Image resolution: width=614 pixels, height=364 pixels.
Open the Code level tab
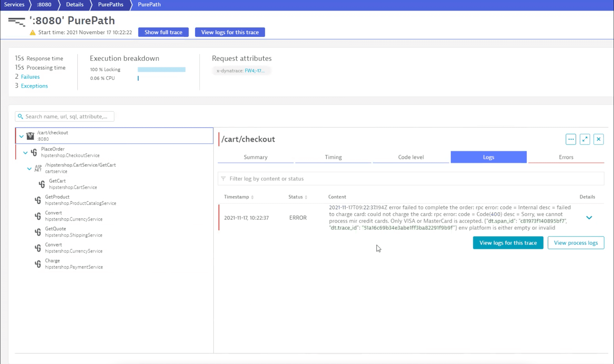411,157
